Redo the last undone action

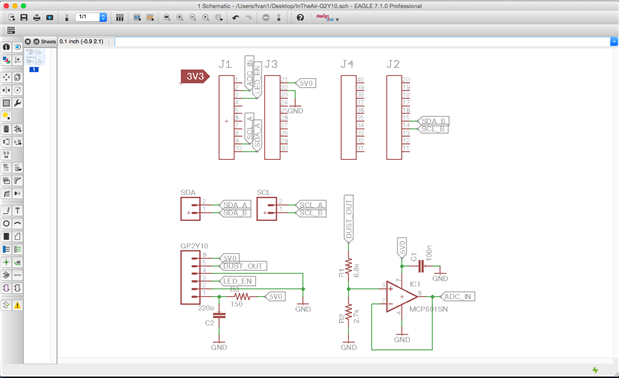249,17
